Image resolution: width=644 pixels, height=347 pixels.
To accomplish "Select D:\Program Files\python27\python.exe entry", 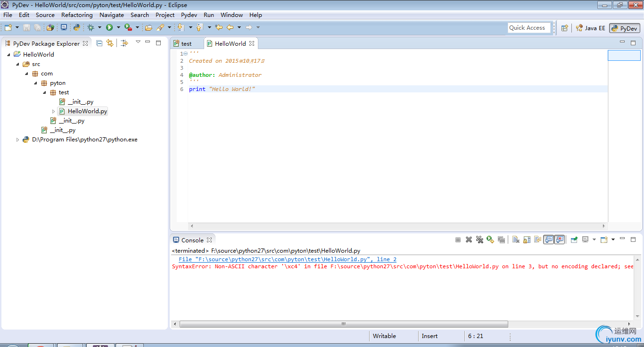I will pyautogui.click(x=80, y=140).
